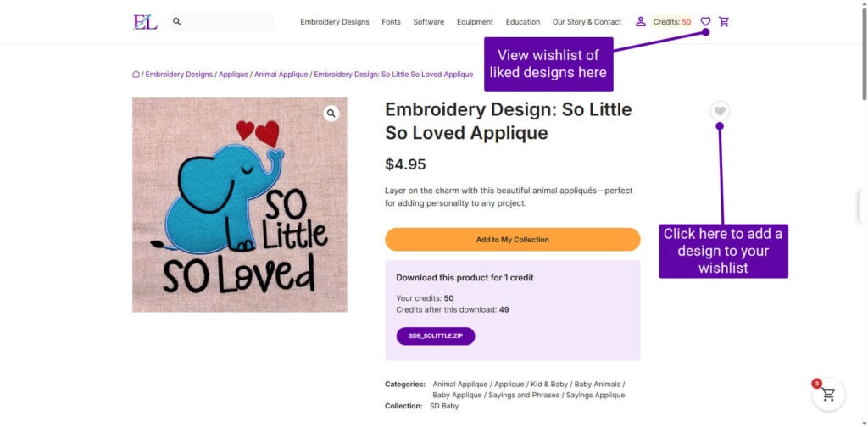Open the user account icon
This screenshot has width=868, height=427.
[641, 22]
